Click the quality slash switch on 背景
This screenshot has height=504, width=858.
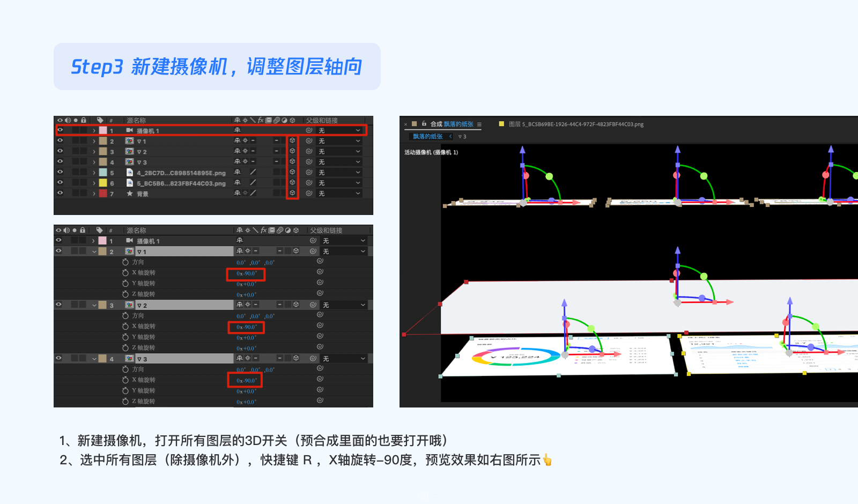pos(253,193)
